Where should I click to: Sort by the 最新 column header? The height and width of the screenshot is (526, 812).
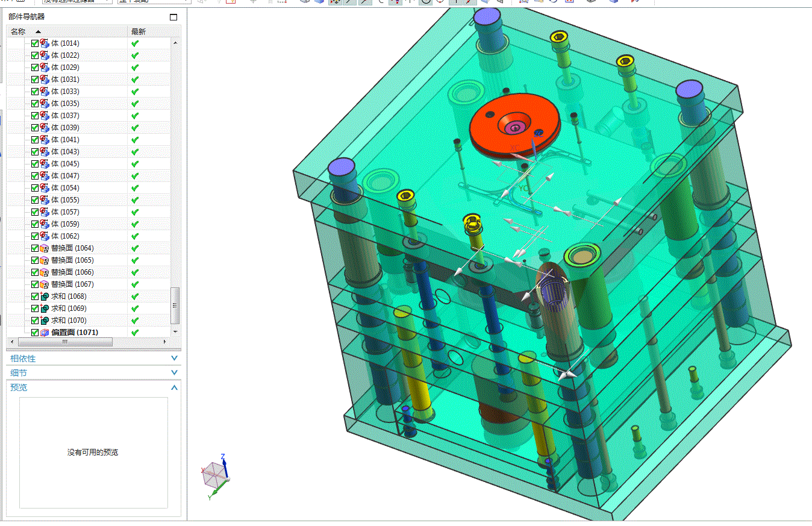(154, 31)
